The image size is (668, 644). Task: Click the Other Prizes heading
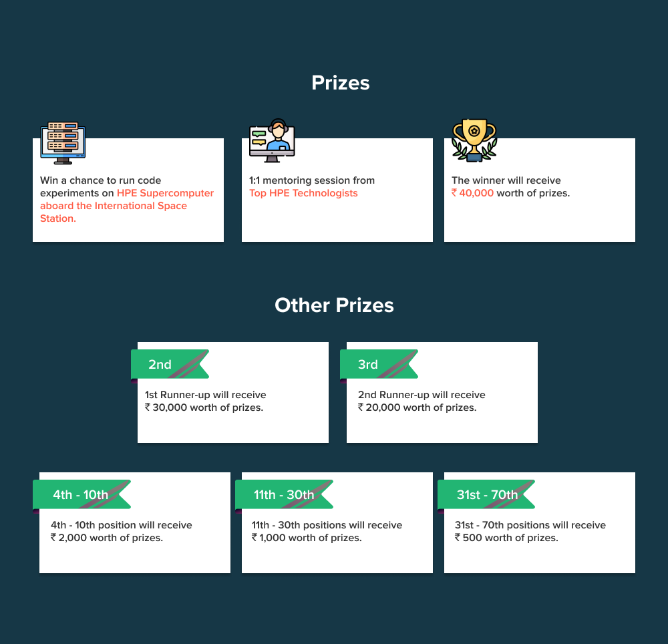pos(334,305)
